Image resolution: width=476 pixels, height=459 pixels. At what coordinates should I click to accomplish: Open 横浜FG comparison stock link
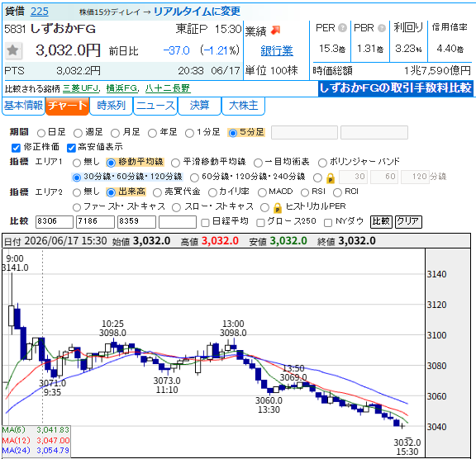coord(121,88)
